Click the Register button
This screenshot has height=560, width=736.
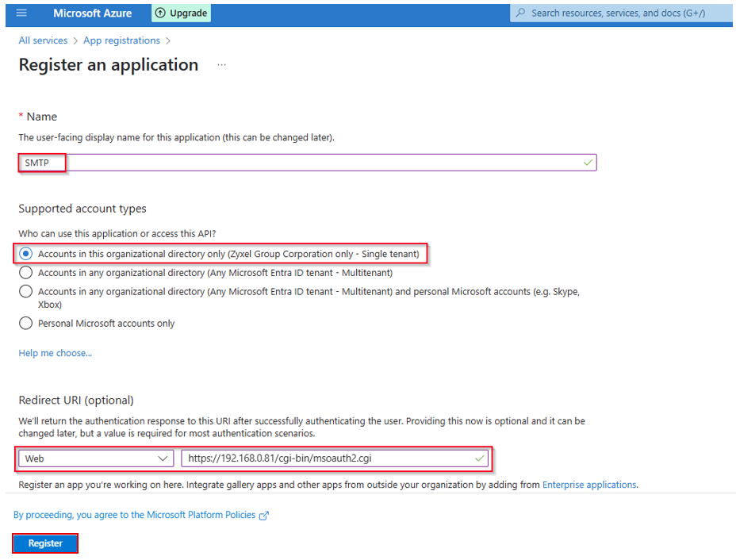pos(45,543)
